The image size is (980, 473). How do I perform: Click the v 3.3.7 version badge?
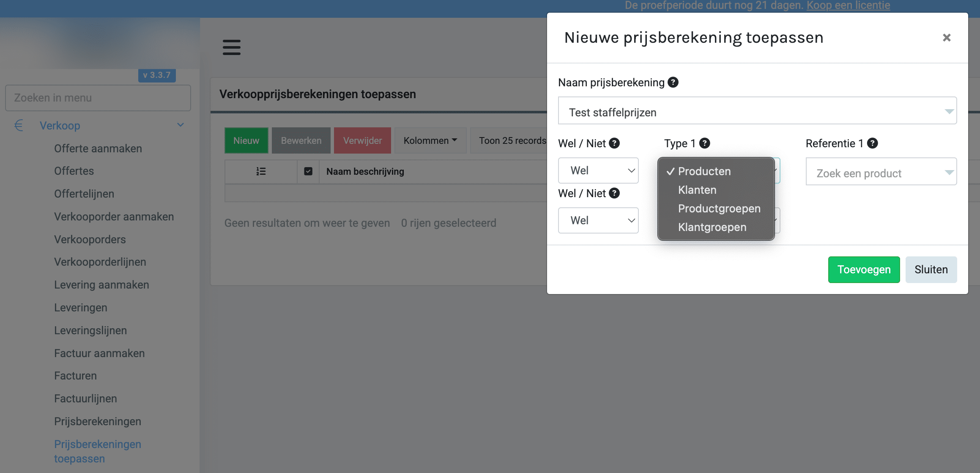pyautogui.click(x=157, y=75)
